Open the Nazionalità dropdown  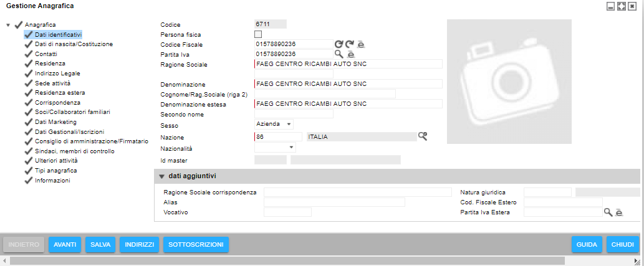[x=275, y=148]
